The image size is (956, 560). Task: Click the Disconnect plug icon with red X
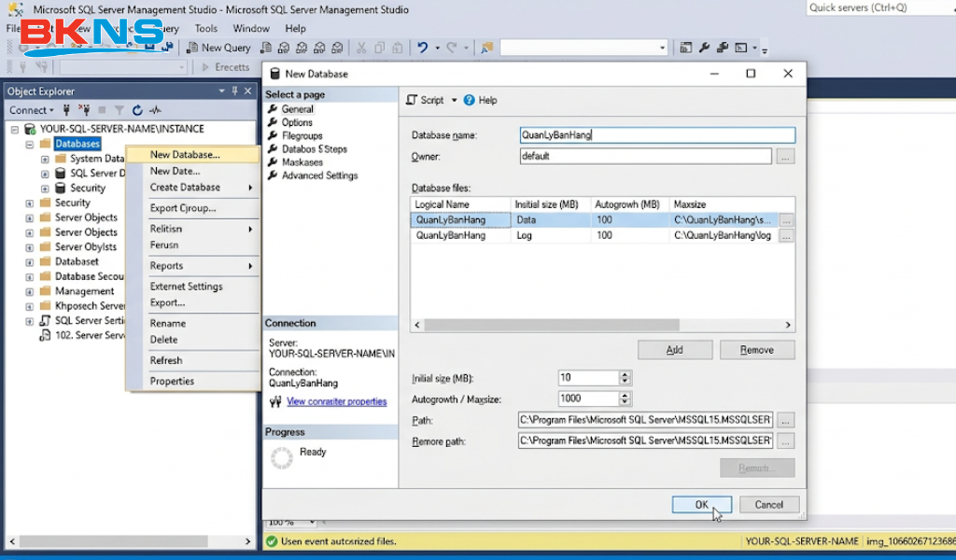pos(84,110)
